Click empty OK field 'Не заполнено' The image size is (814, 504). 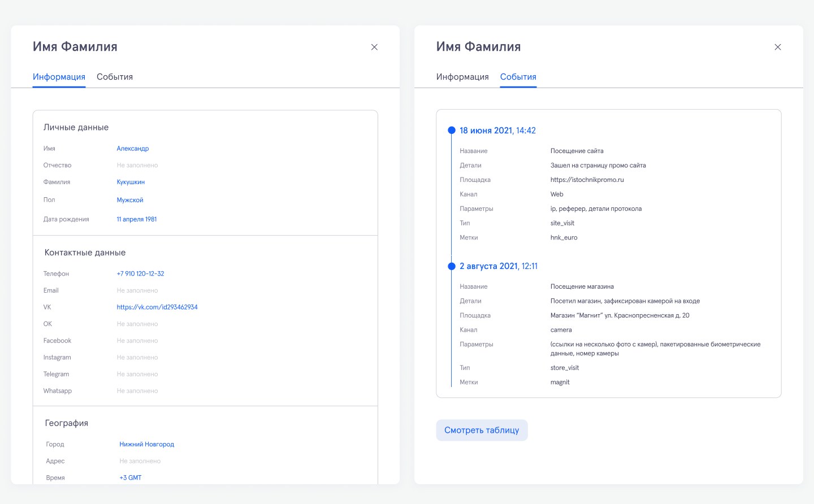[x=137, y=324]
